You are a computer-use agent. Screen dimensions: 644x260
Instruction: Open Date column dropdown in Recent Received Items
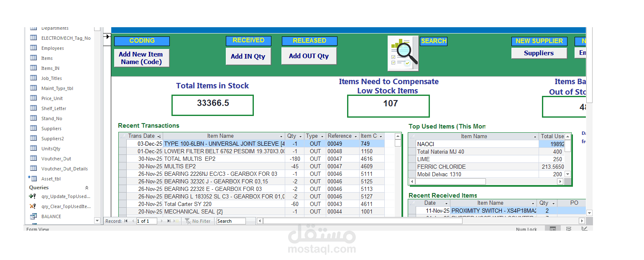tap(446, 203)
